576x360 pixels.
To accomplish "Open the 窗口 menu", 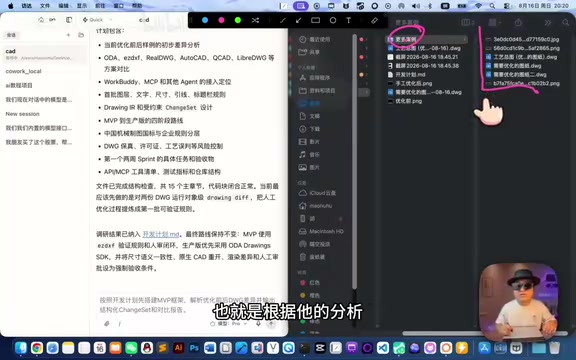I will click(x=118, y=6).
